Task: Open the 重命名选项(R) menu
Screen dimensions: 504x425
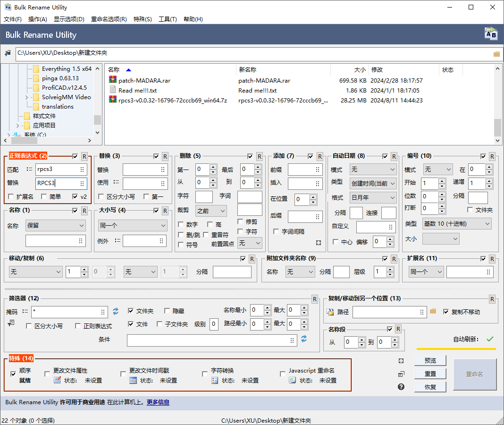Action: [x=109, y=19]
